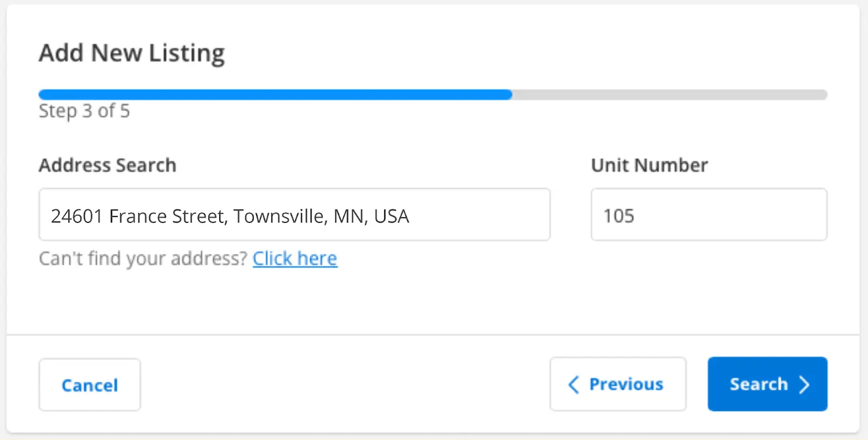Click the 'Add New Listing' heading
This screenshot has height=440, width=868.
coord(132,53)
